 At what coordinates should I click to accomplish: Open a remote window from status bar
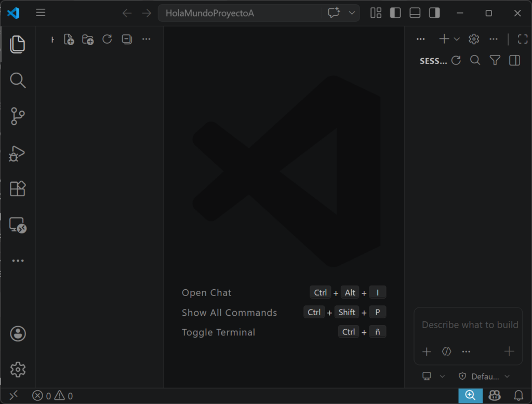tap(14, 396)
